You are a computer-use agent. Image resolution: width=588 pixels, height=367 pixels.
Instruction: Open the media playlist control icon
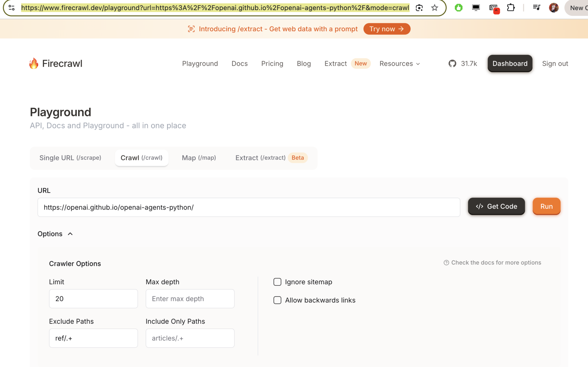[x=537, y=8]
